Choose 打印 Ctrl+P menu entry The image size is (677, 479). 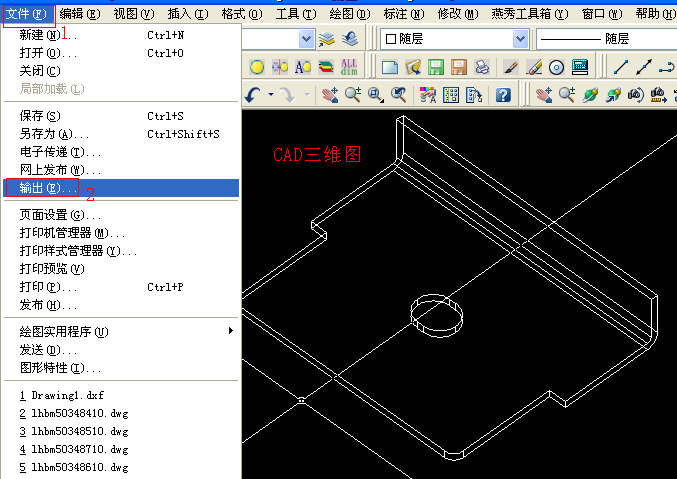121,287
